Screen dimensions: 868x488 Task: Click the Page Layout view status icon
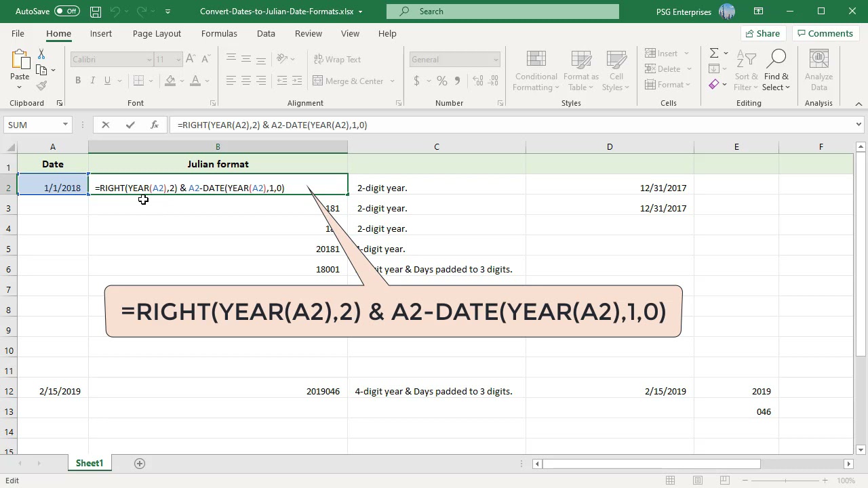698,481
